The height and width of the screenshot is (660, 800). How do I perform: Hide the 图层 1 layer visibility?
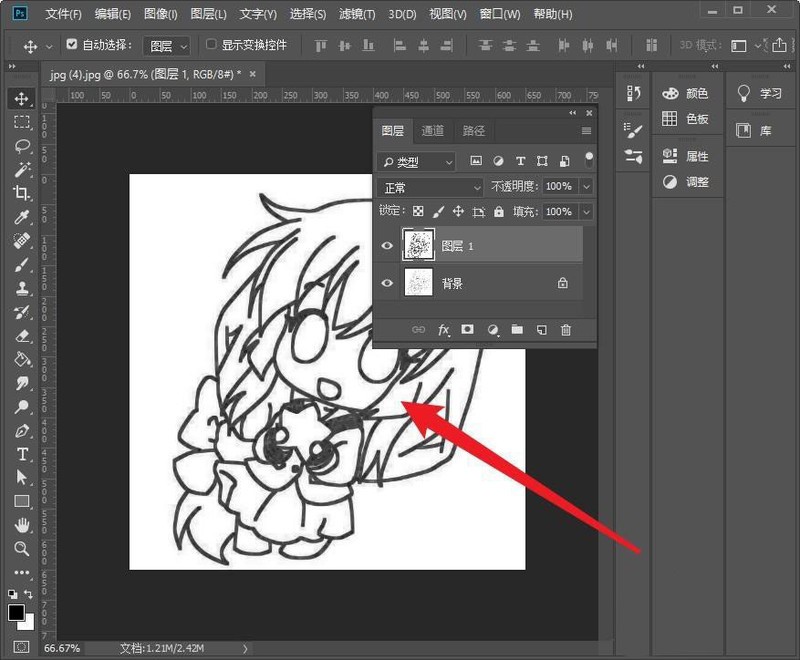tap(387, 245)
